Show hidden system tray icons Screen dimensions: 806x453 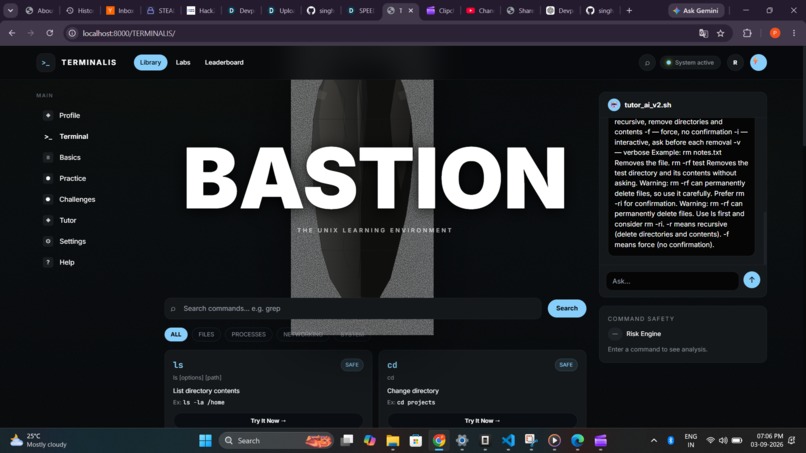click(x=653, y=441)
